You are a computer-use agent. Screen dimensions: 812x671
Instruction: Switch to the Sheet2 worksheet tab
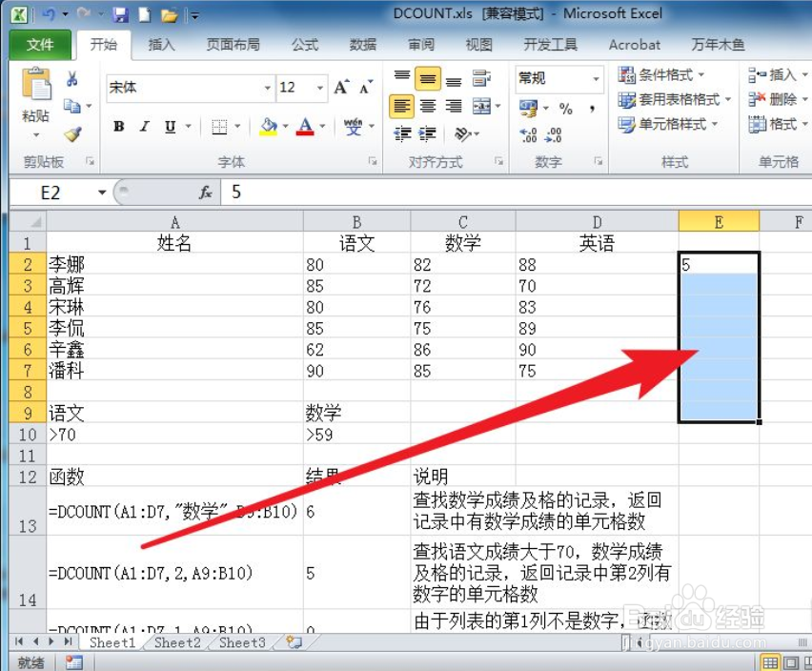pyautogui.click(x=175, y=642)
